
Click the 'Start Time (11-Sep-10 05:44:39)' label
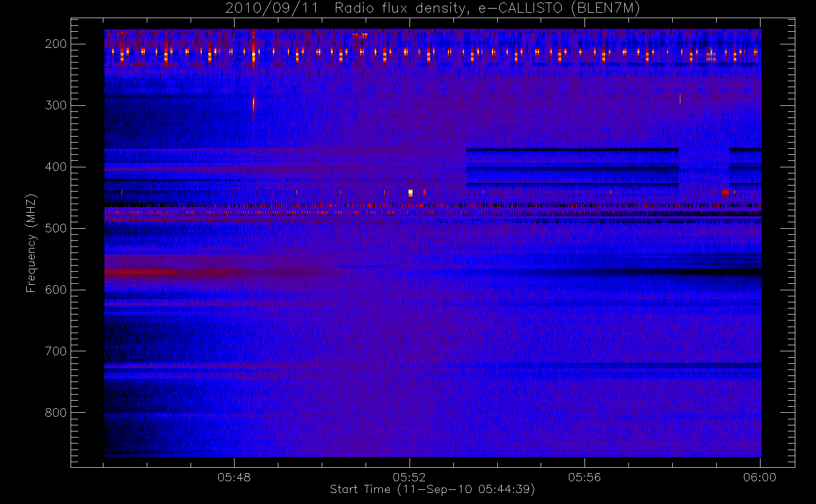coord(432,489)
